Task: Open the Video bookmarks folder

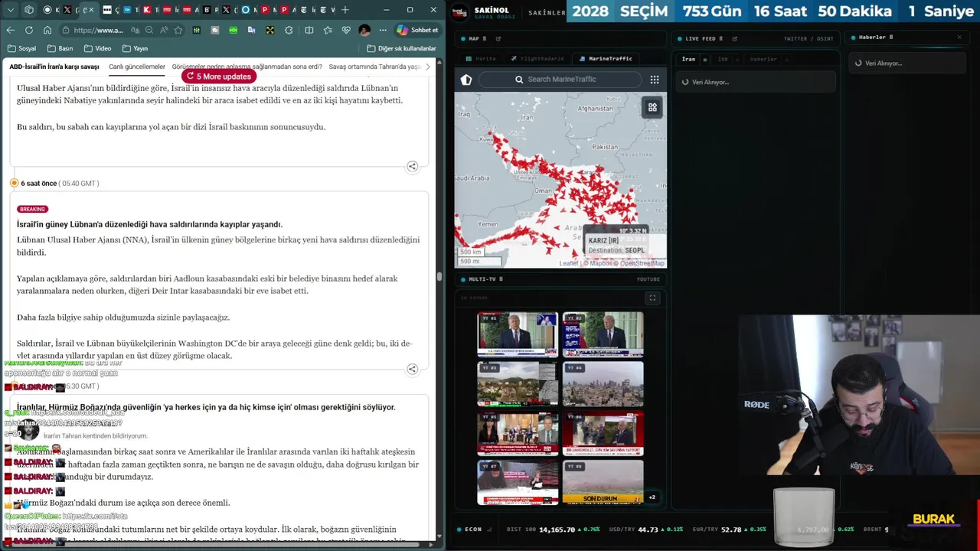Action: click(x=97, y=48)
